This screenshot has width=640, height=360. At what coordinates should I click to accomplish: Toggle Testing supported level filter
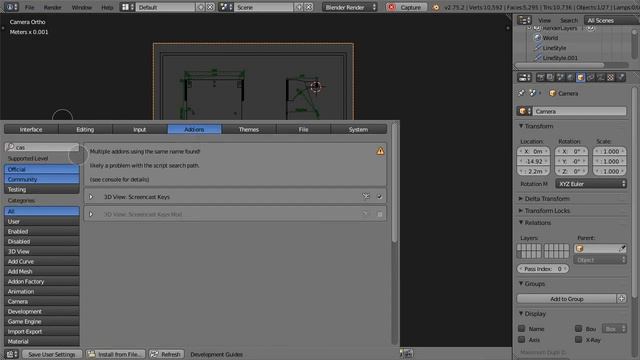click(x=42, y=189)
